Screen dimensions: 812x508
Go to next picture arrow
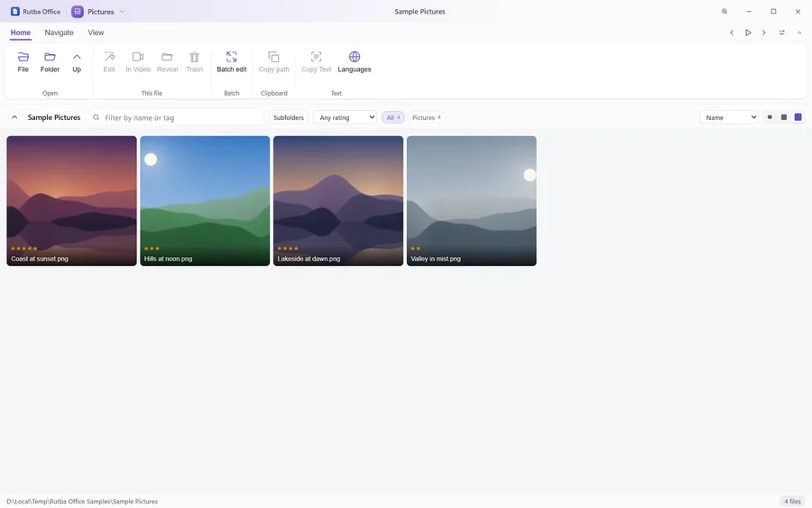[x=764, y=32]
